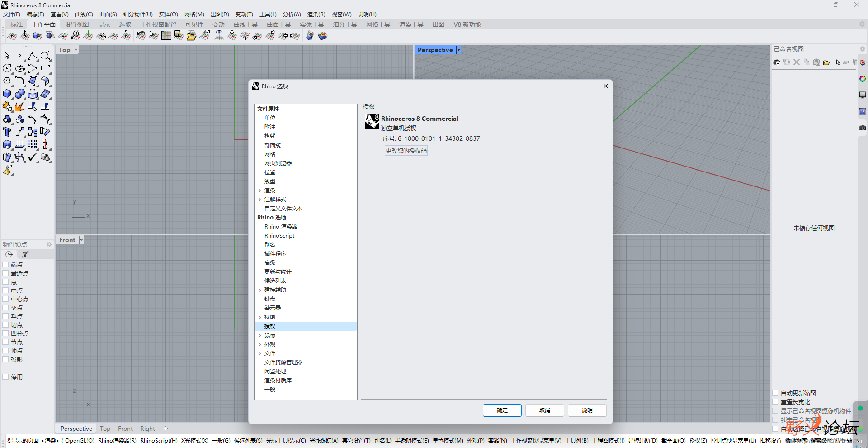The width and height of the screenshot is (868, 448).
Task: Select Rhino 渲染器 in the options tree
Action: pos(281,227)
